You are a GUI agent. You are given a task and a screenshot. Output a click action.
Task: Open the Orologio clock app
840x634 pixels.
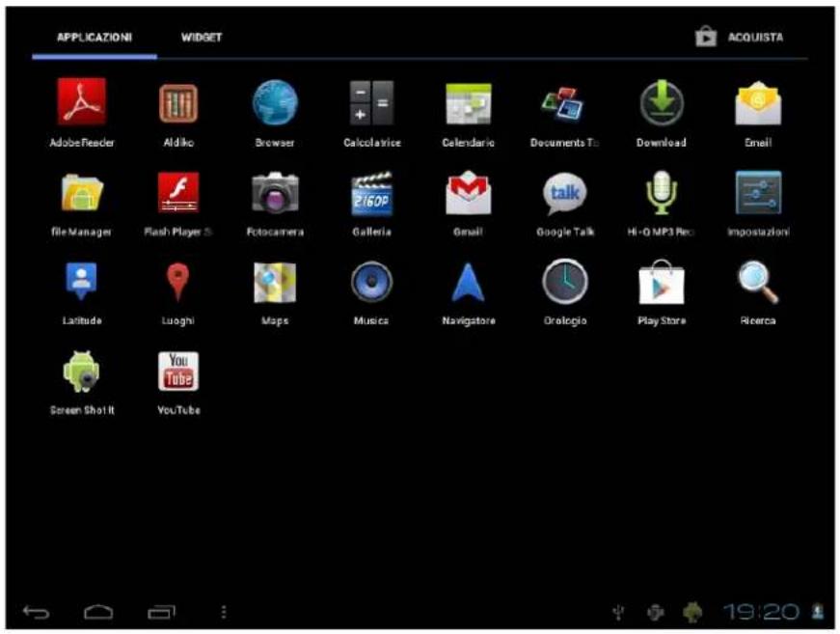tap(564, 282)
